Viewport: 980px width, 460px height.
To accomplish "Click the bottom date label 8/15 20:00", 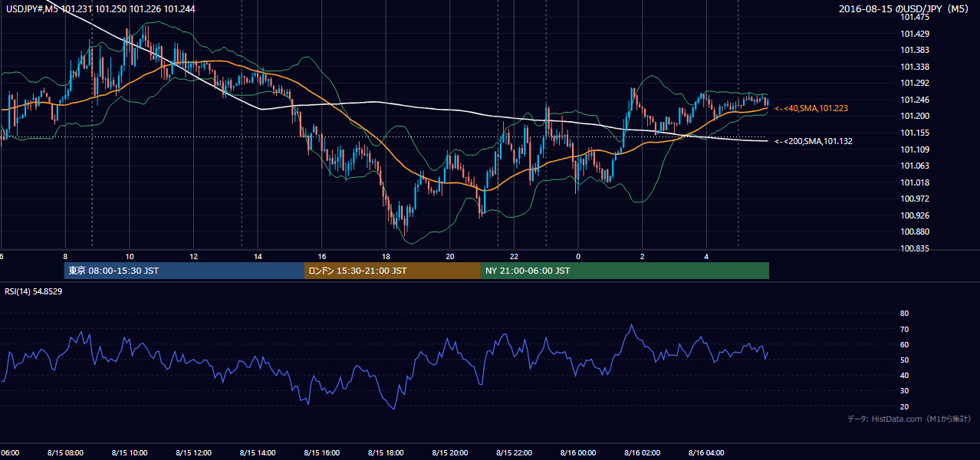I will point(449,453).
